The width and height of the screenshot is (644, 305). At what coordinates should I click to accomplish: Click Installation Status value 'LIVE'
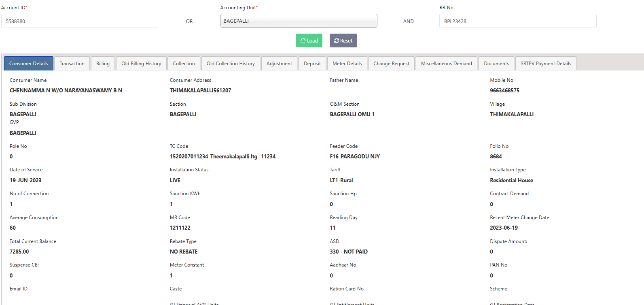coord(175,180)
